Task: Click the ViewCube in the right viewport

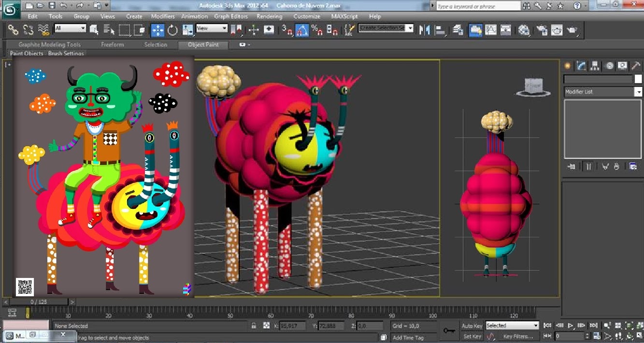Action: click(533, 87)
